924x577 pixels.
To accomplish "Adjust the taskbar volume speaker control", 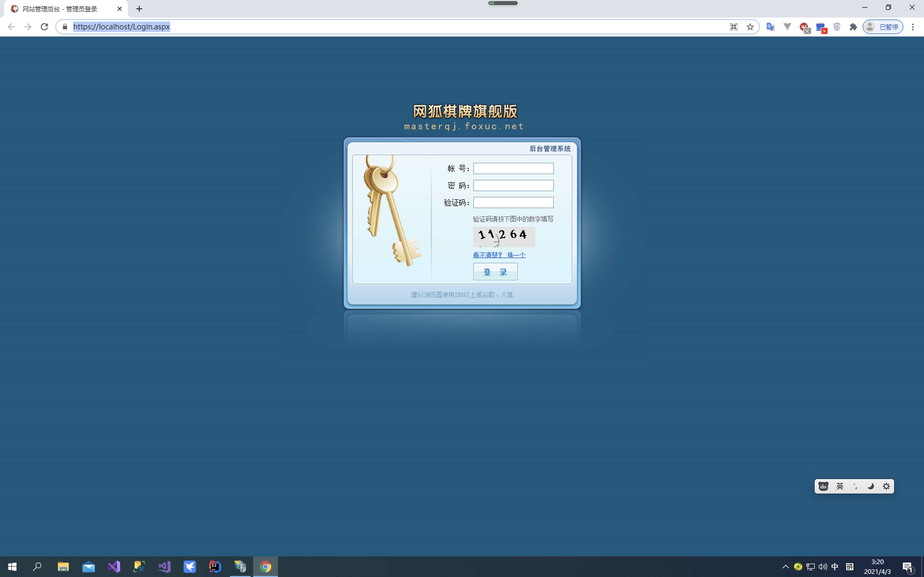I will [823, 566].
